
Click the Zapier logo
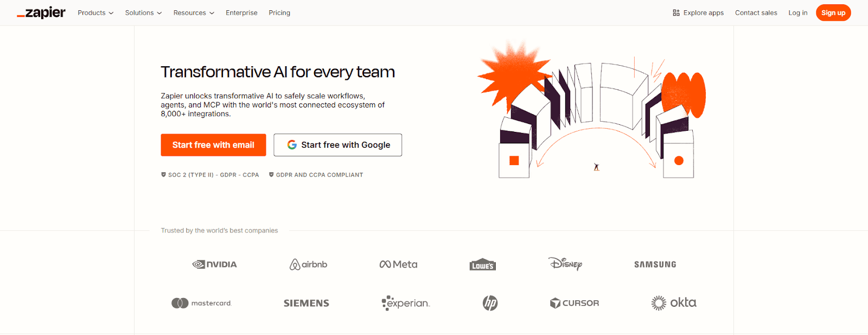[41, 12]
